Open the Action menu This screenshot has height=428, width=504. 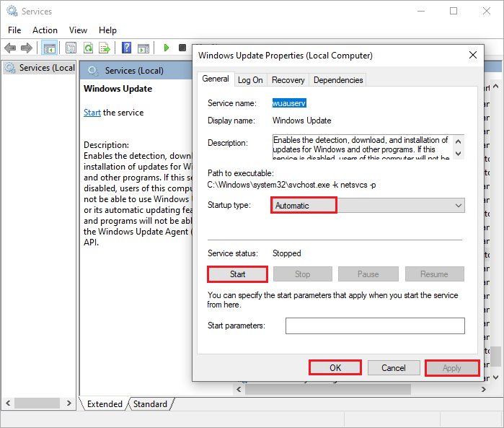(x=45, y=30)
